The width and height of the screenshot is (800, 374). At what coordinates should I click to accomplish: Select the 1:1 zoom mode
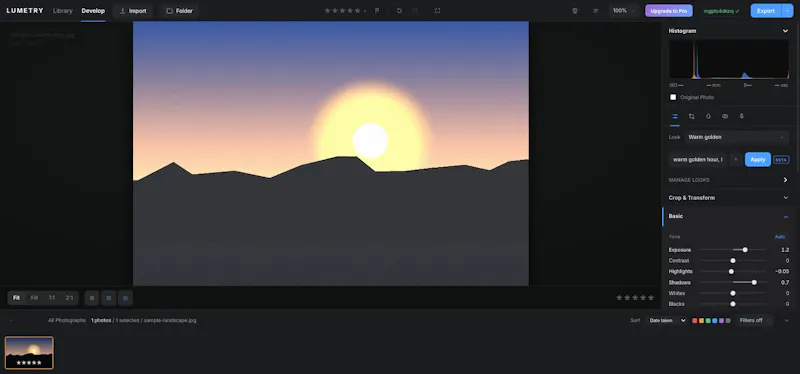(52, 298)
